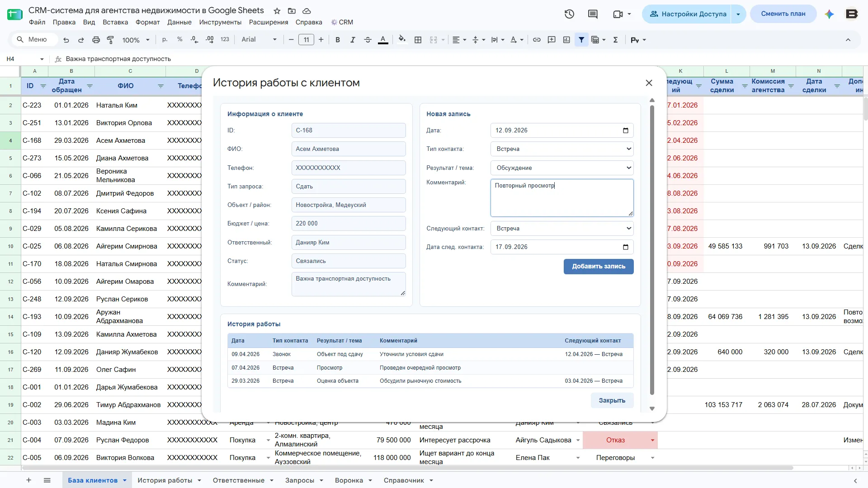Click the Добавить запись button
868x488 pixels.
point(599,267)
